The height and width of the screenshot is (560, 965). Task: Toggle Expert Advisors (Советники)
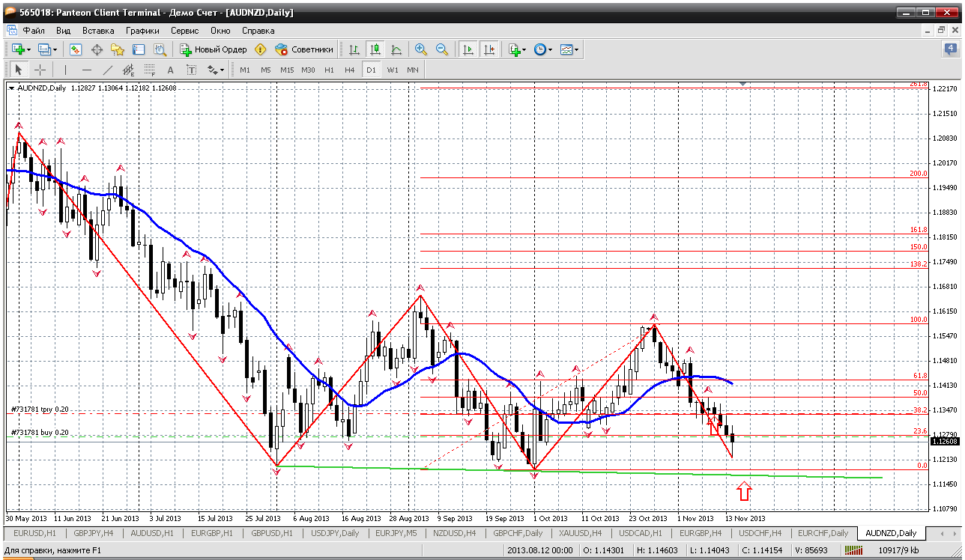(304, 49)
